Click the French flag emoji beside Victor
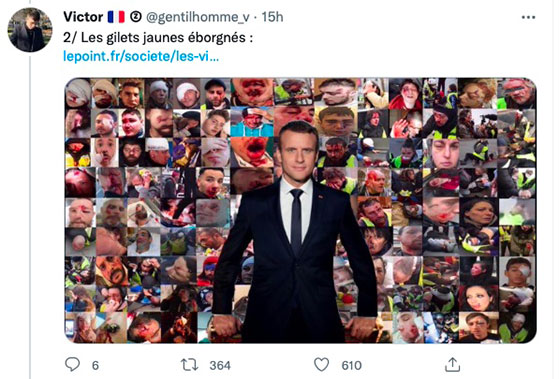560x379 pixels. click(x=116, y=17)
